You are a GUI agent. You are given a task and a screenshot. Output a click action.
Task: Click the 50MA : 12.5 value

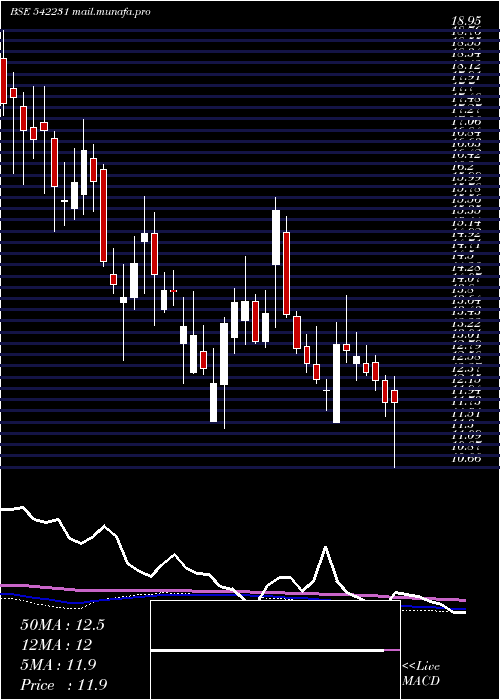pos(62,625)
